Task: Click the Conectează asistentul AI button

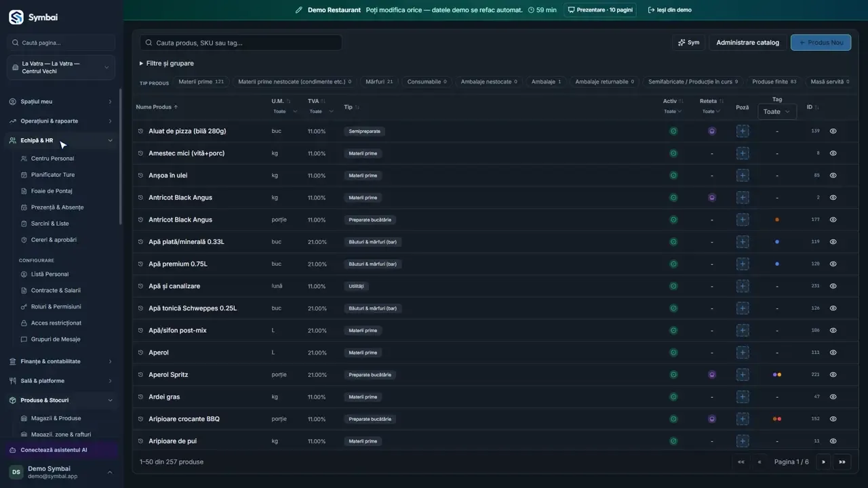Action: (61, 450)
